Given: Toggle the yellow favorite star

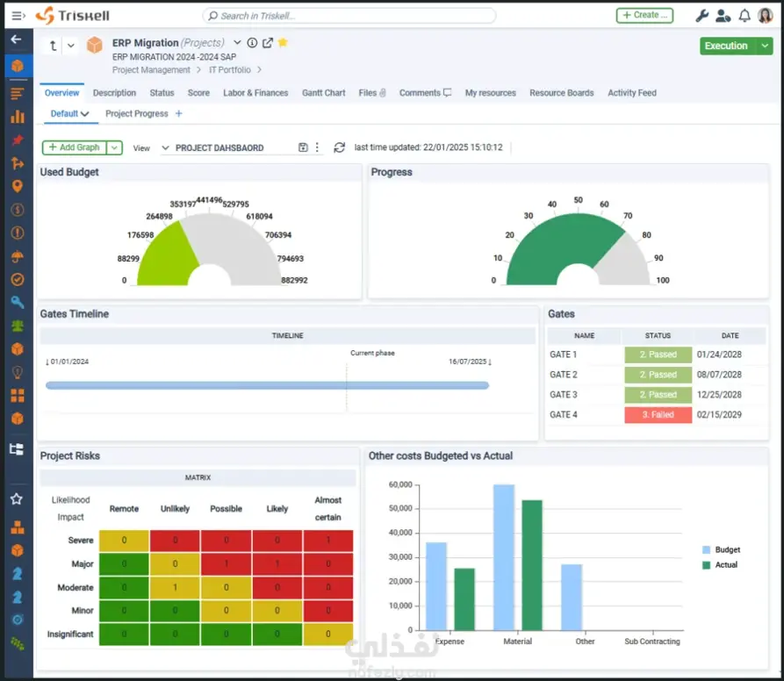Looking at the screenshot, I should [x=283, y=42].
